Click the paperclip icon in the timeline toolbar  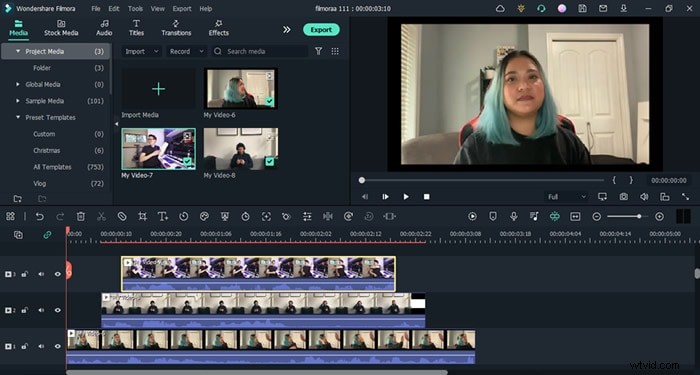[122, 217]
